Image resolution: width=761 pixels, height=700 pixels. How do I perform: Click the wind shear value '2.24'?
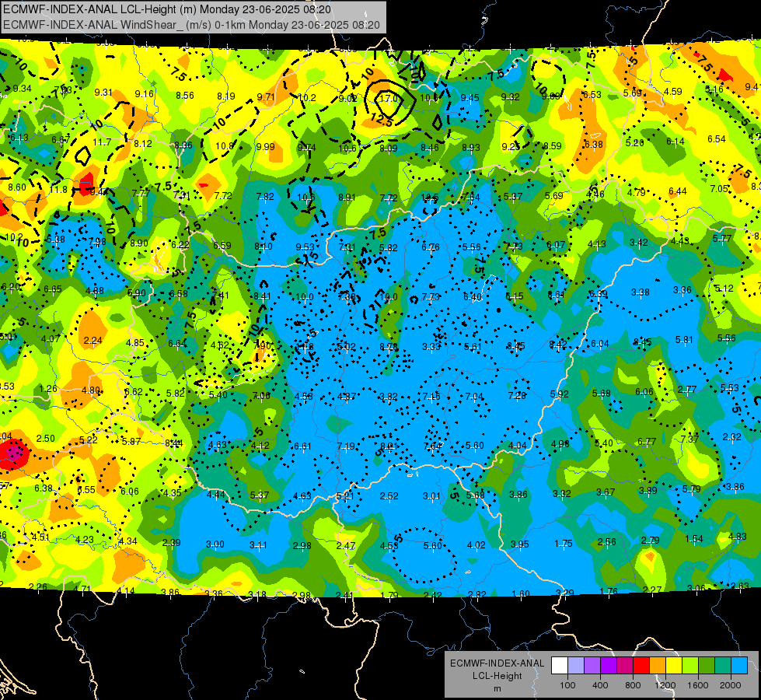[93, 340]
